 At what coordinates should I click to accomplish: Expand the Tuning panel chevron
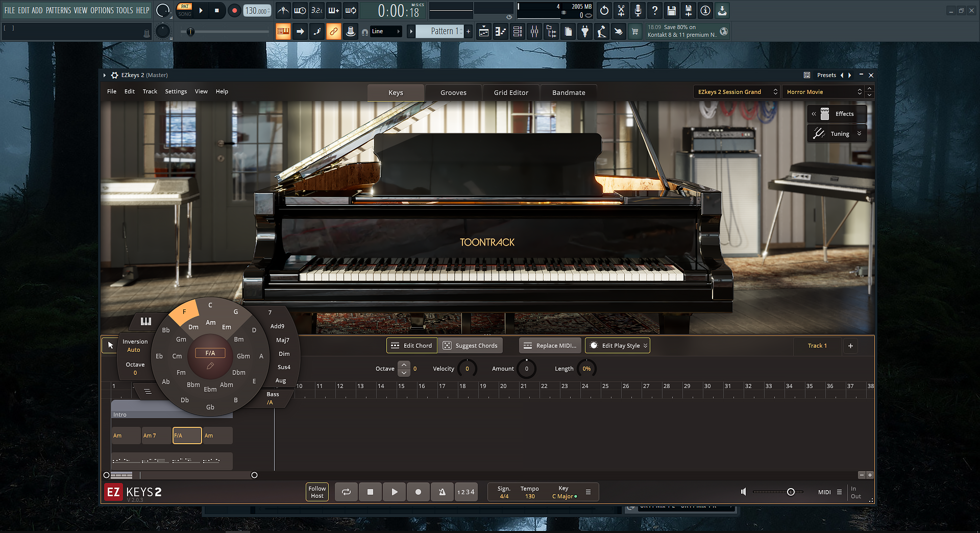[x=859, y=133]
